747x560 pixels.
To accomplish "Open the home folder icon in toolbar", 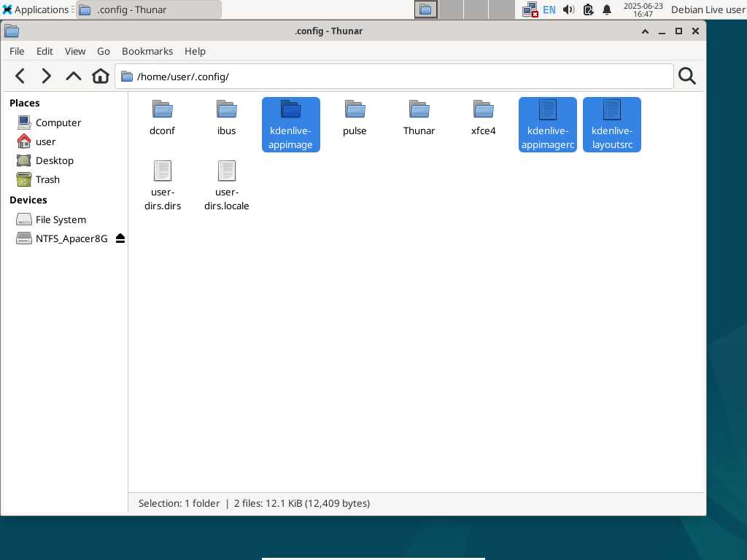I will click(101, 76).
